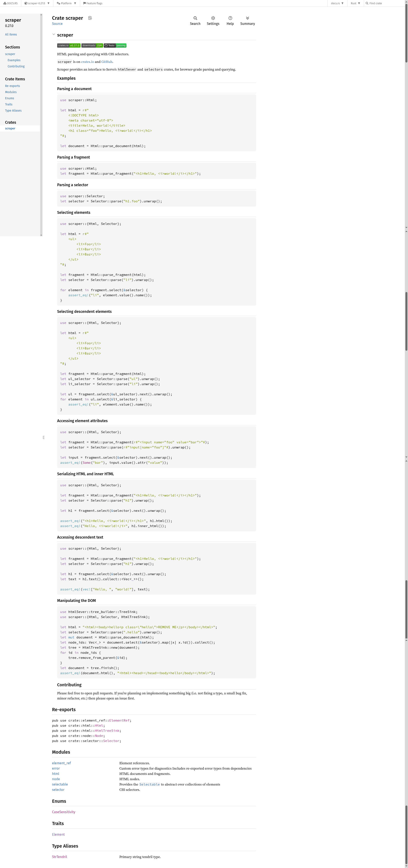Click the sidebar vertical scrollbar

pos(41,125)
